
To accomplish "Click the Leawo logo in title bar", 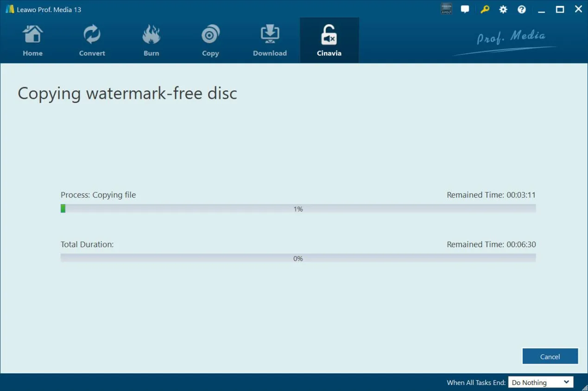I will tap(10, 9).
